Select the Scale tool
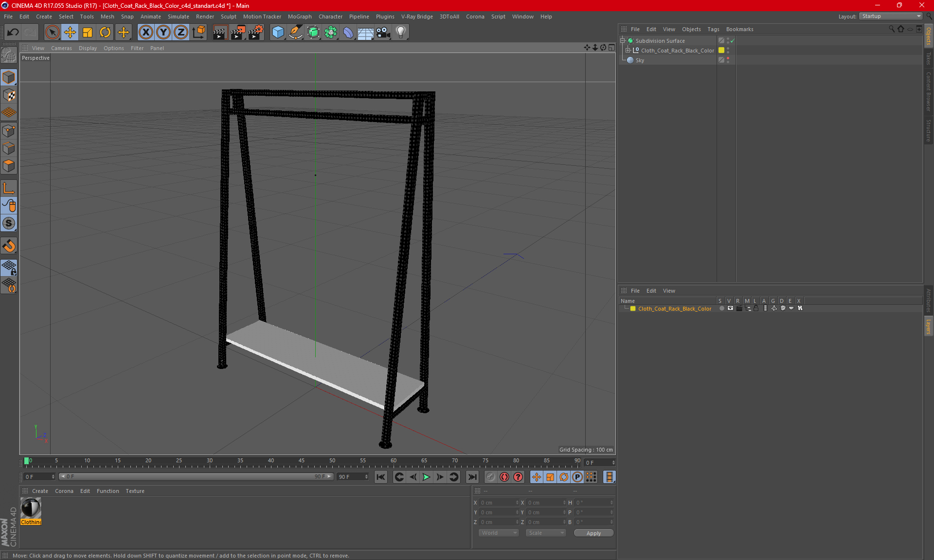 click(x=88, y=33)
